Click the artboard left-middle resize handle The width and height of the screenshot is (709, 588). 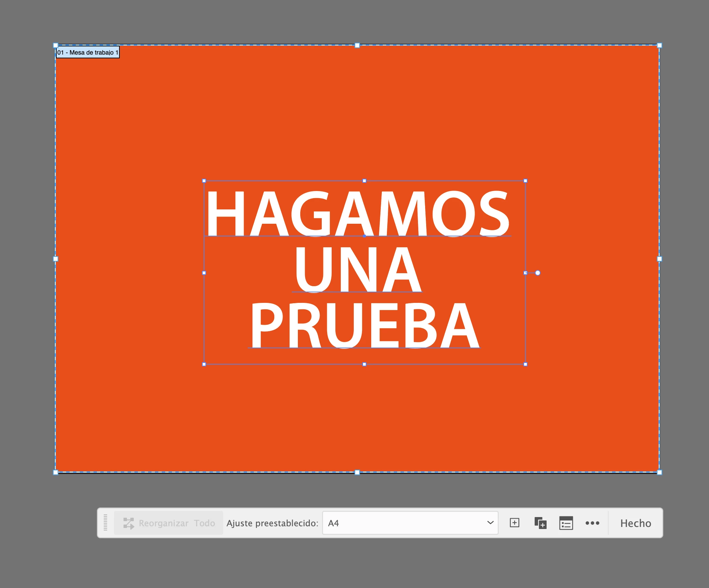(x=56, y=259)
